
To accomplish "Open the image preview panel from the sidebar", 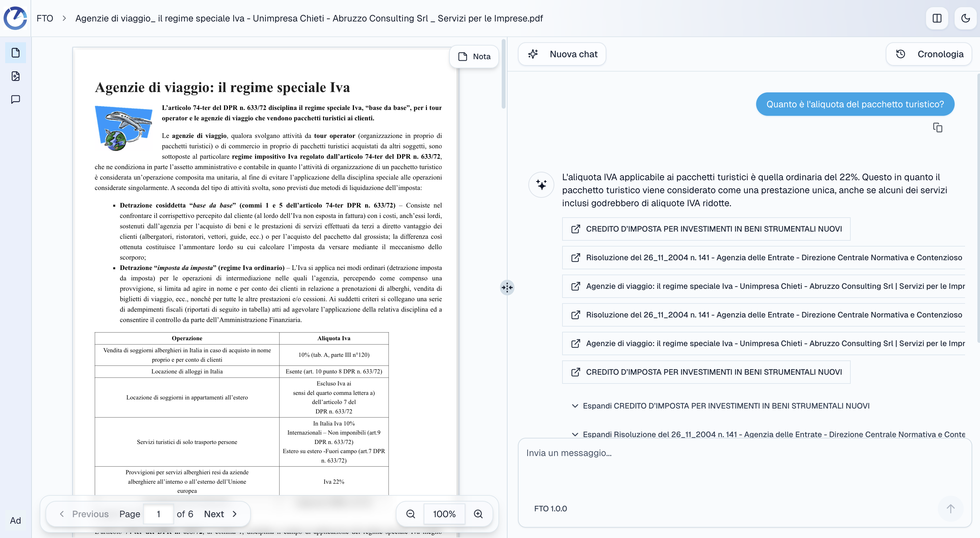I will coord(15,76).
